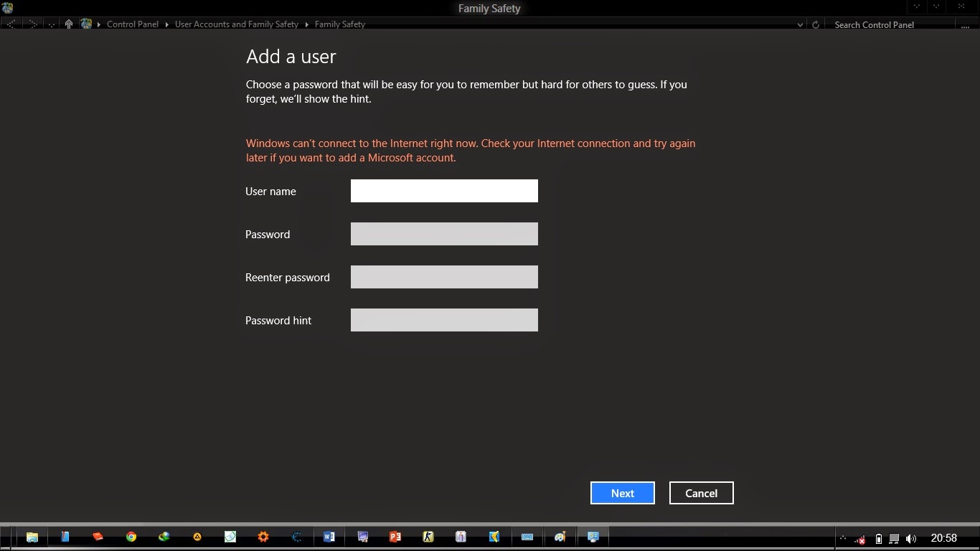Go to User Accounts and Family Safety breadcrumb

point(237,24)
